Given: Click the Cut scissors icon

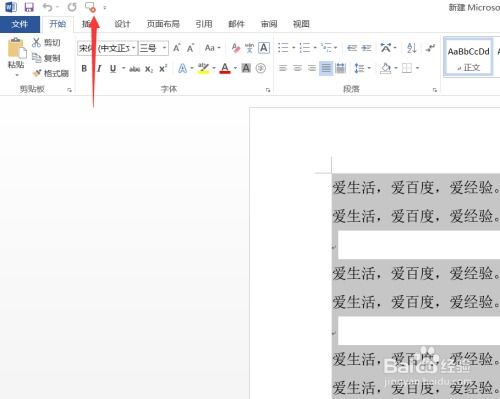Looking at the screenshot, I should (x=36, y=43).
